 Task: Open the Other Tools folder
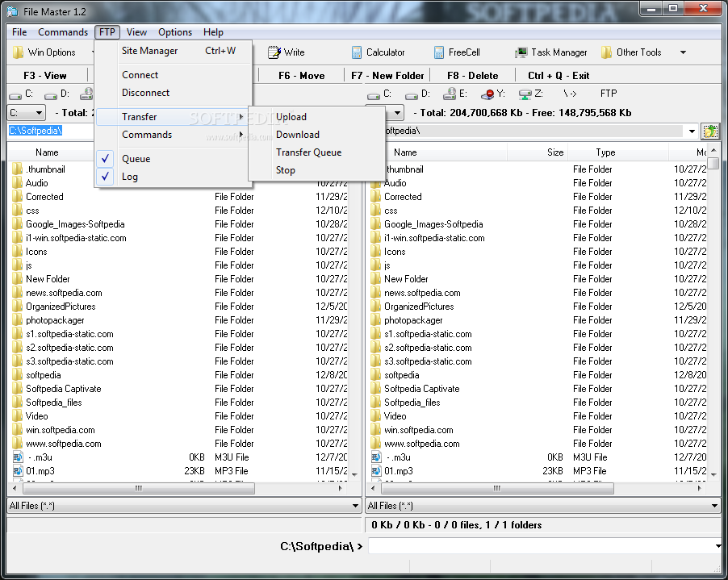tap(631, 52)
